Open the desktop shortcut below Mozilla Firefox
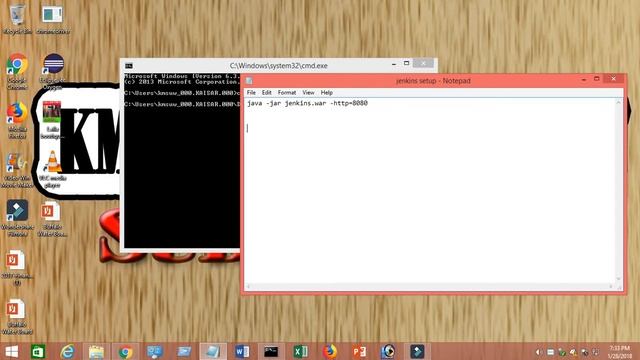The image size is (640, 360). click(17, 169)
